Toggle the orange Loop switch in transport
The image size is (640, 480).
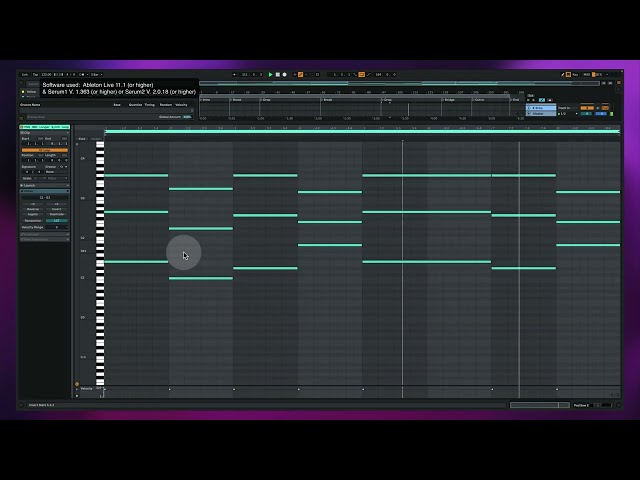[x=361, y=75]
